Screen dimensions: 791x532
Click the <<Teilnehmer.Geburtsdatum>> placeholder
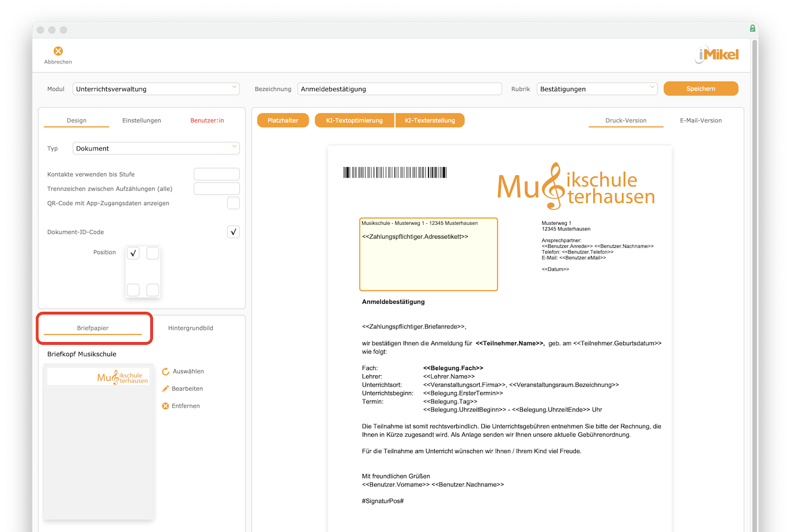coord(617,344)
